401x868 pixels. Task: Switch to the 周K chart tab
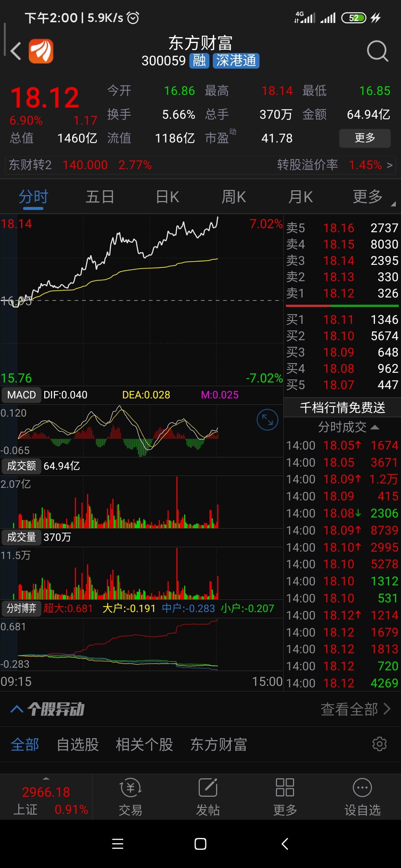234,197
